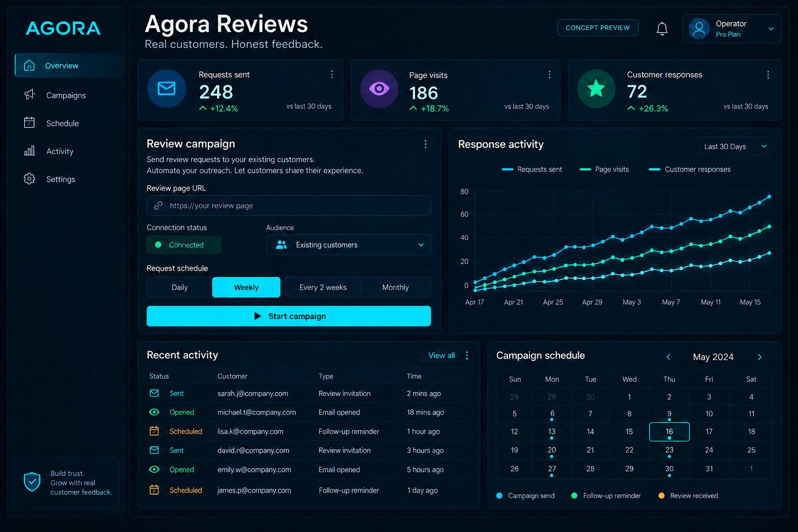Select May 30 in the calendar

point(669,469)
